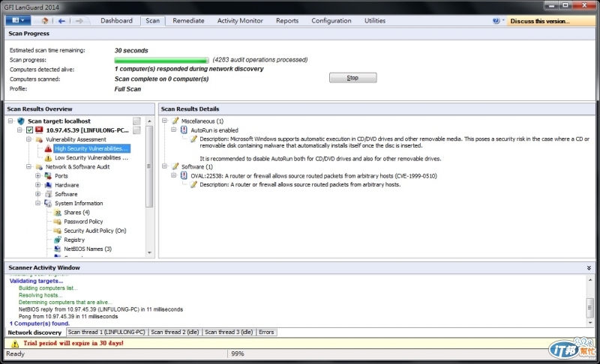The width and height of the screenshot is (600, 364).
Task: Expand the Software tree node
Action: [x=38, y=194]
